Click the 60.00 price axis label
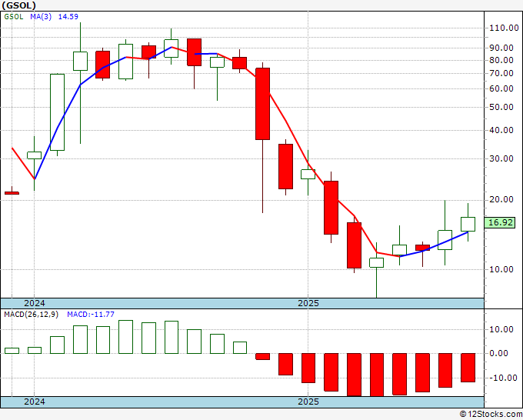523x420 pixels. pos(501,88)
